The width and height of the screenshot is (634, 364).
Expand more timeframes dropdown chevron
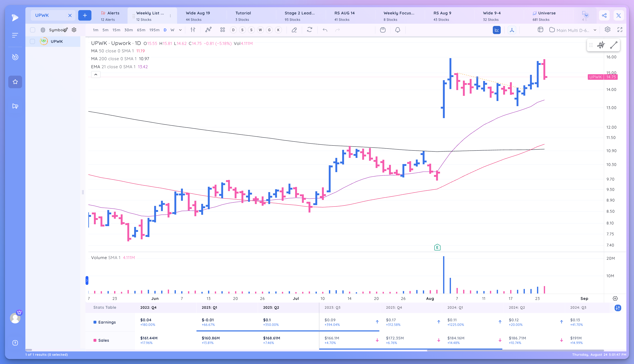click(x=180, y=30)
